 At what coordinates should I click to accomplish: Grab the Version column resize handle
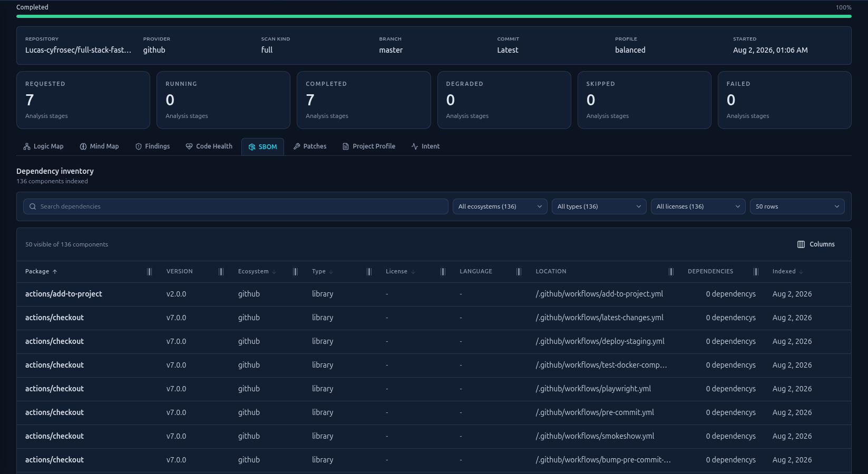[221, 272]
